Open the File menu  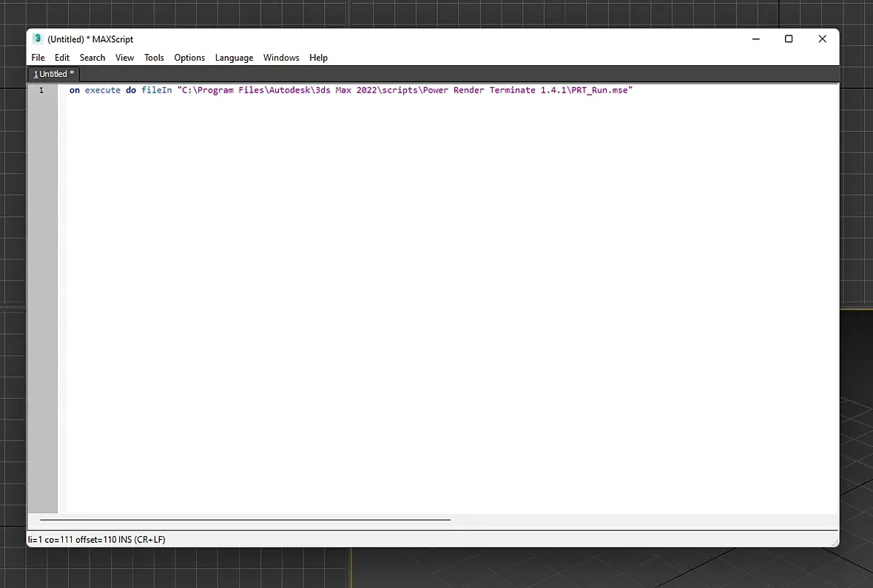click(x=38, y=58)
